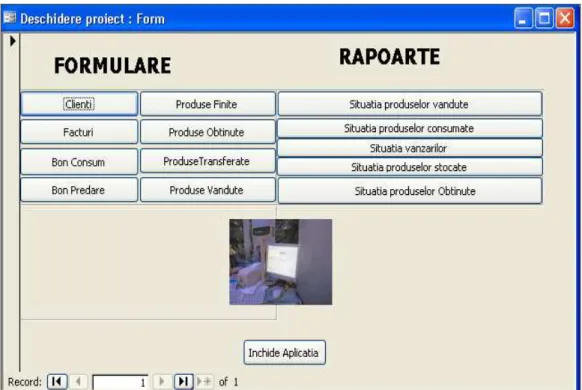This screenshot has width=582, height=390.
Task: Open the Produse Vandute form
Action: coord(208,190)
